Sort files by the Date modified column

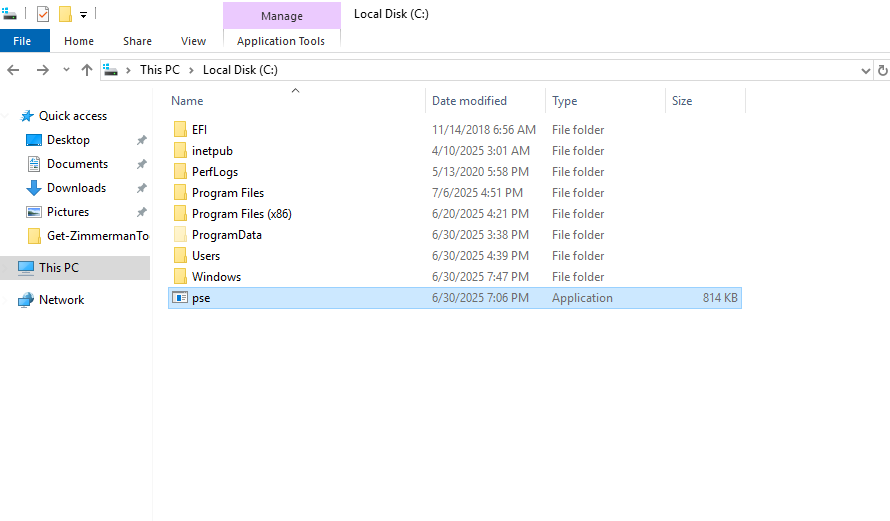[469, 101]
